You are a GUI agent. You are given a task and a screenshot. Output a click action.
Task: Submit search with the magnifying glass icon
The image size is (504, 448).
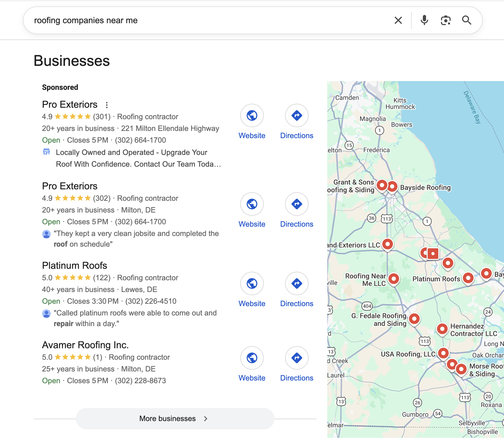(467, 20)
